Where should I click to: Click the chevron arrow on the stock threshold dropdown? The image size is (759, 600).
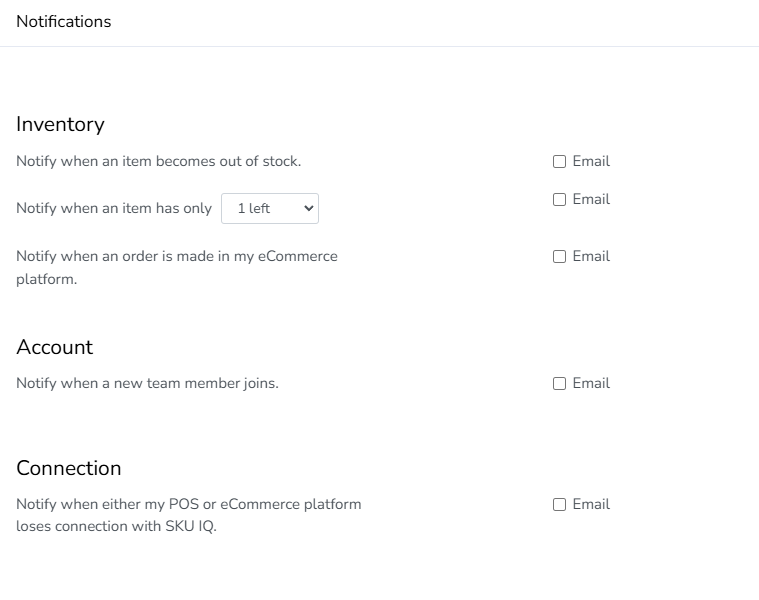(308, 208)
